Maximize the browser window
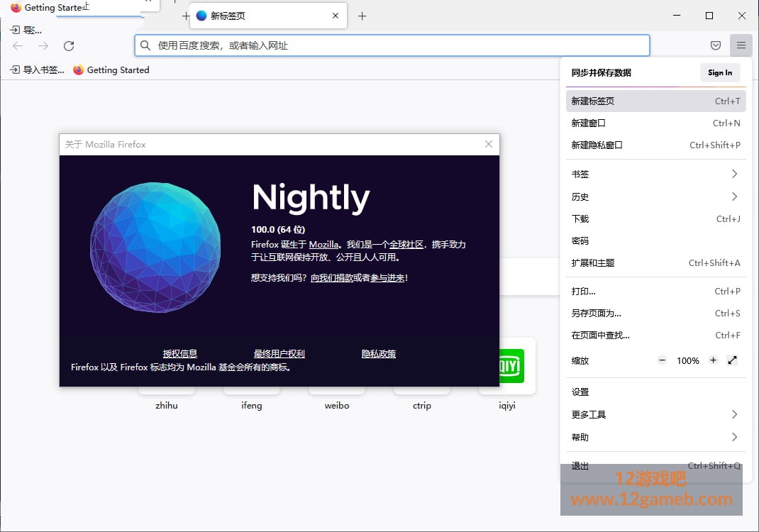This screenshot has width=759, height=532. (709, 16)
